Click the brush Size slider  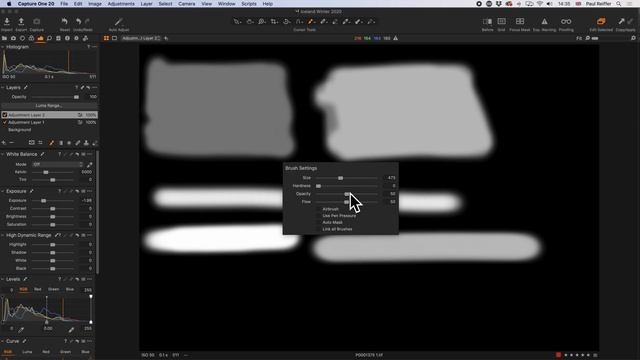[x=347, y=178]
